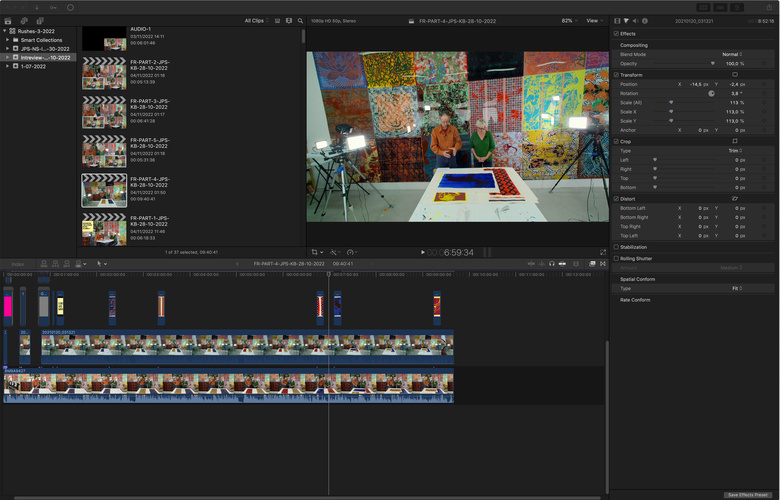This screenshot has height=500, width=780.
Task: Click the background tasks circle icon
Action: [x=71, y=7]
